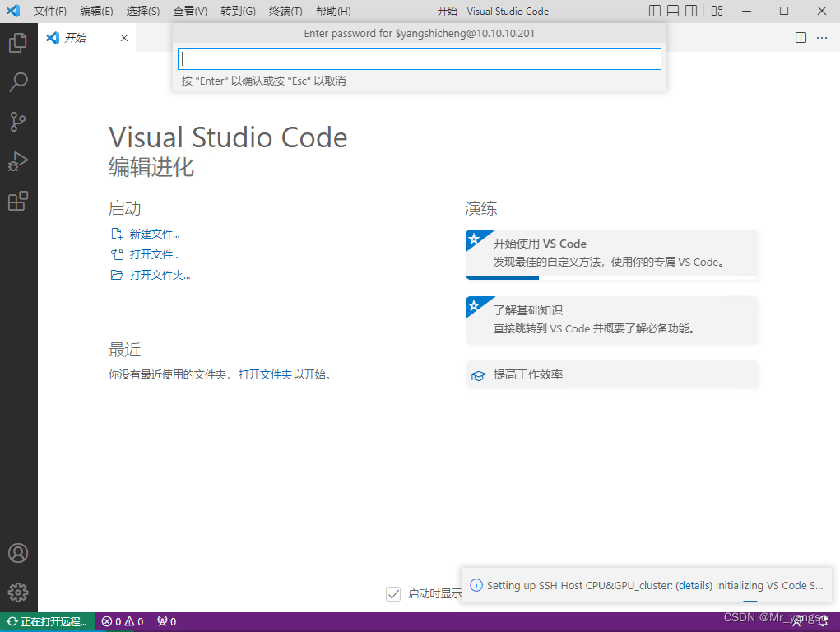The height and width of the screenshot is (632, 840).
Task: Click the 打开文件夹 folder icon
Action: point(117,275)
